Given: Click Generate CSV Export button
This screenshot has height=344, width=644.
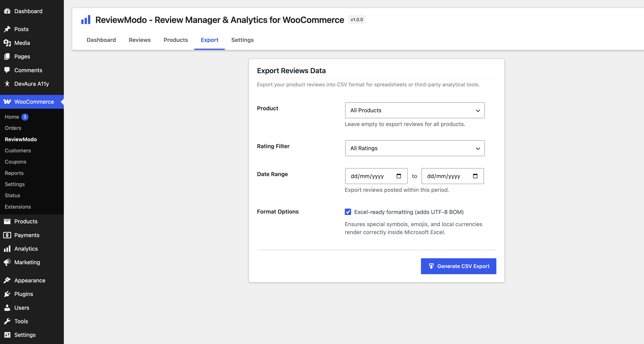Looking at the screenshot, I should 458,266.
